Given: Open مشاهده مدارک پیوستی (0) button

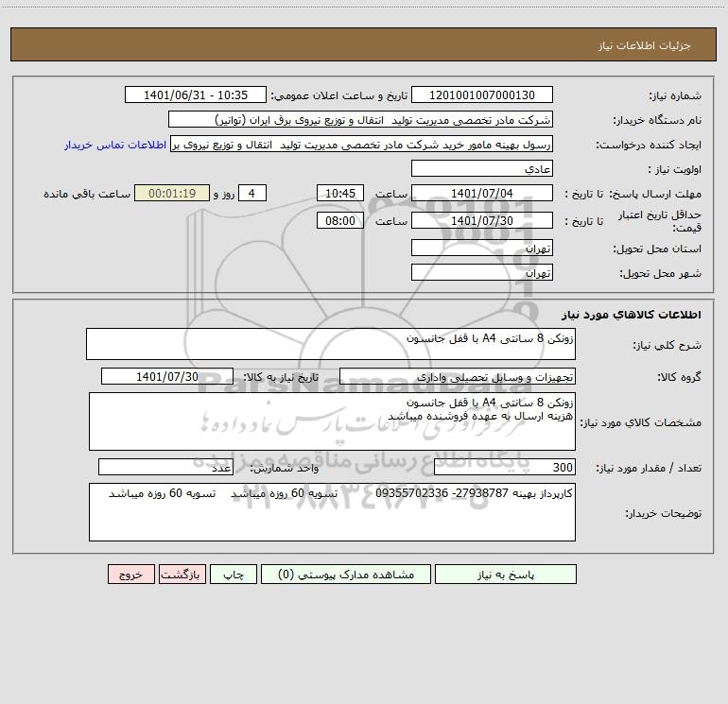Looking at the screenshot, I should pyautogui.click(x=346, y=574).
